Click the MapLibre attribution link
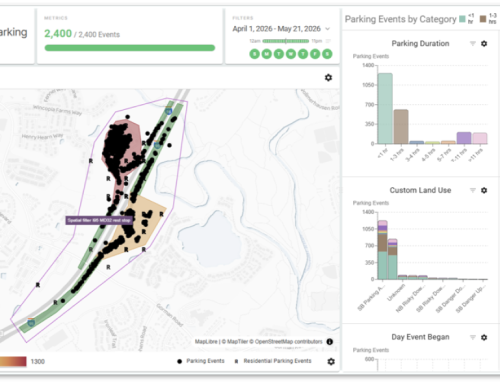Screen dimensions: 500x383 click(x=206, y=342)
